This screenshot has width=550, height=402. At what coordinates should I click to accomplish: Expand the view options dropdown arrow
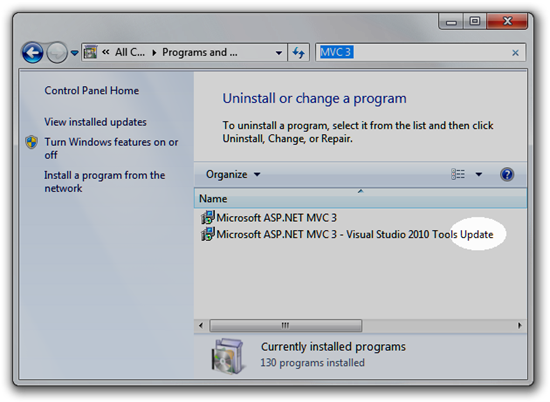coord(479,174)
